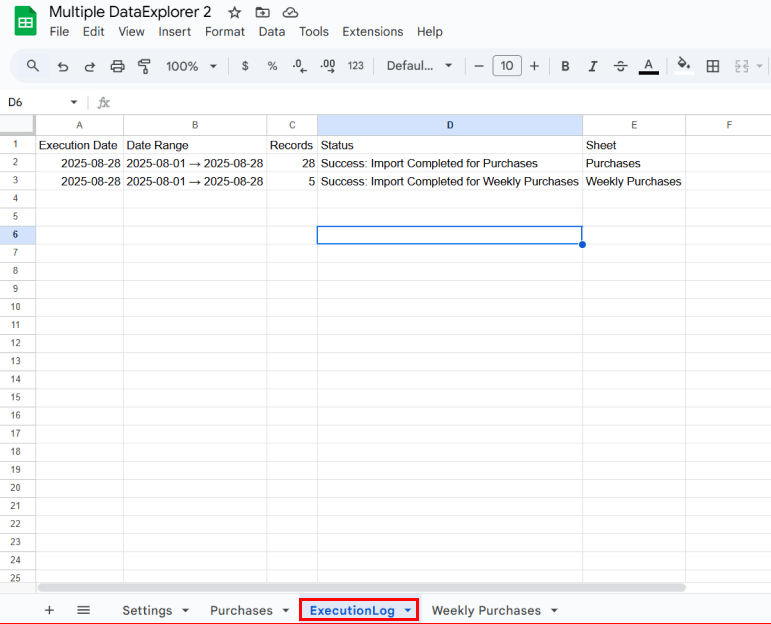The height and width of the screenshot is (624, 771).
Task: Activate the paint format tool
Action: click(144, 66)
